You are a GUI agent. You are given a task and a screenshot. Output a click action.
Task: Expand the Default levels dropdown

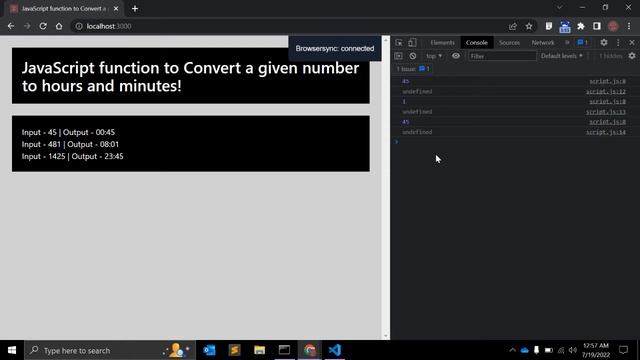coord(562,56)
